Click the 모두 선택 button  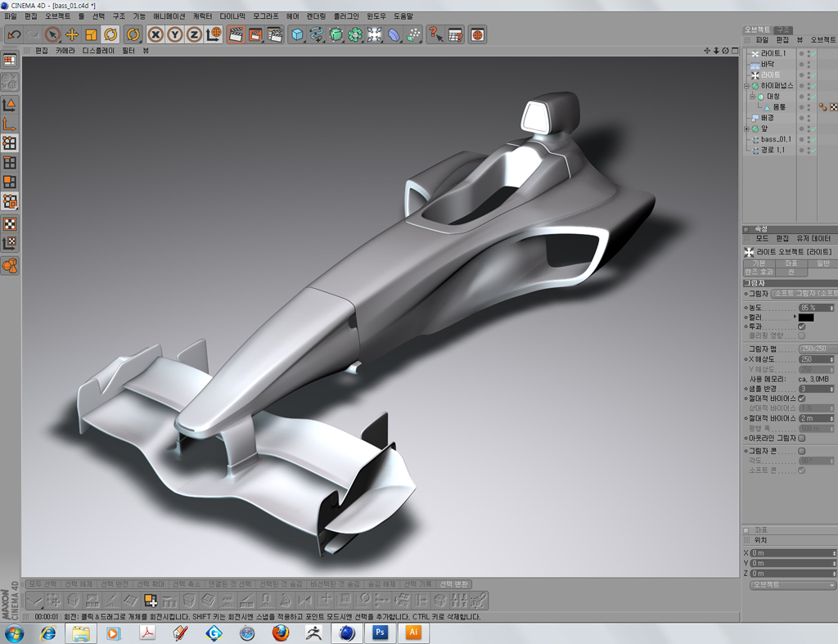coord(43,584)
